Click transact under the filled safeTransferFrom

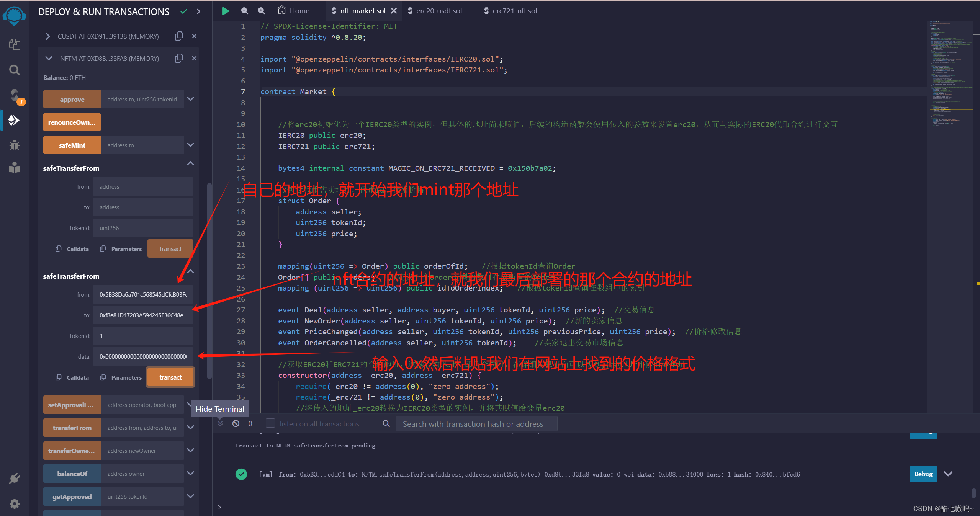(170, 377)
